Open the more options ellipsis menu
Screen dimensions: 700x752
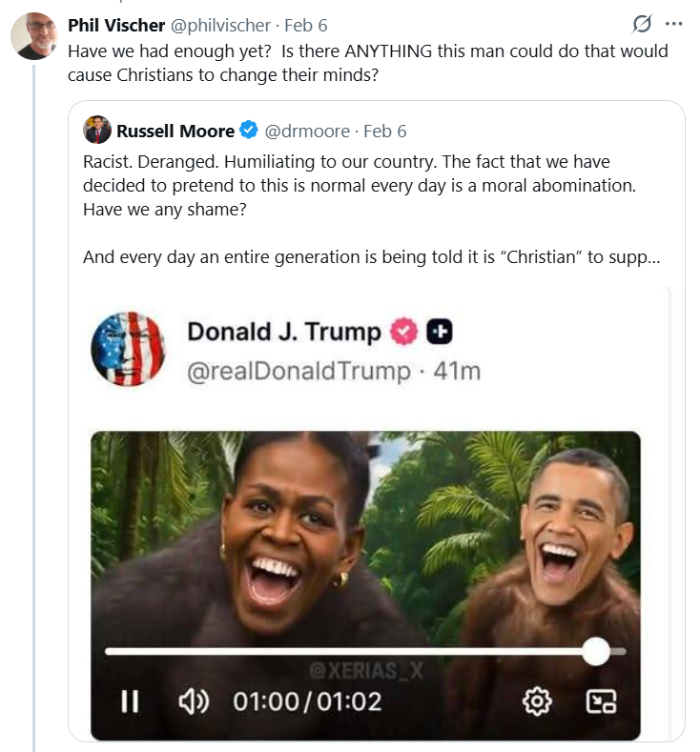tap(674, 24)
